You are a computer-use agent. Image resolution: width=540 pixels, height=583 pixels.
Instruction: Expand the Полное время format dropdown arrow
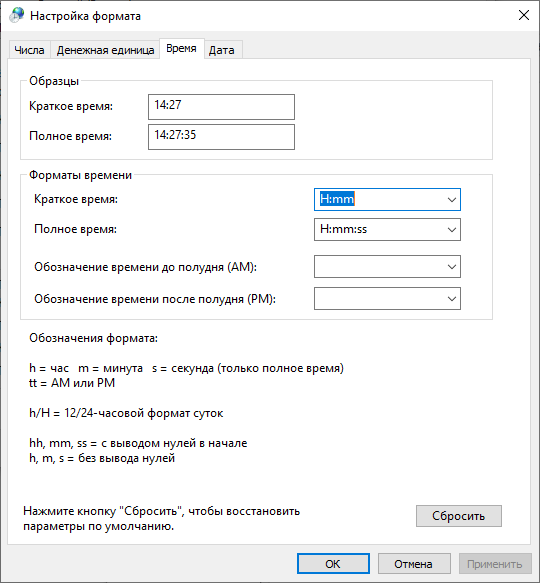pos(451,229)
